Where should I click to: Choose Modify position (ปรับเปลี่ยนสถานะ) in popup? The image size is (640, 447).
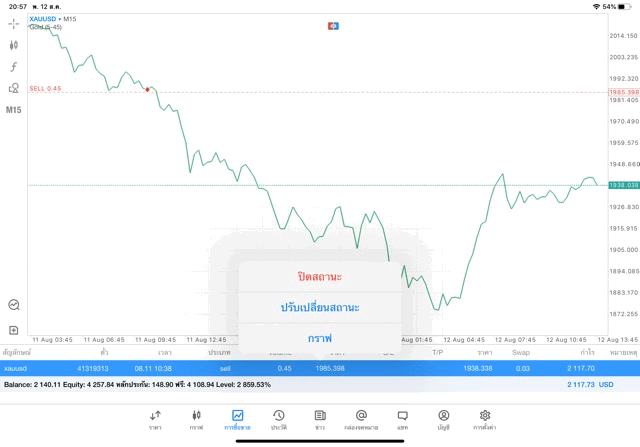point(320,307)
